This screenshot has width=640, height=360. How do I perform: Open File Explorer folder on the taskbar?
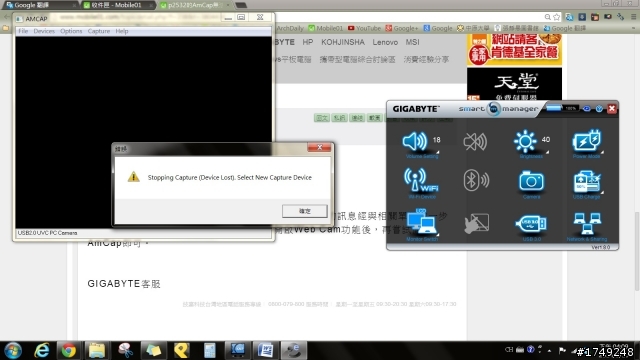[x=97, y=351]
